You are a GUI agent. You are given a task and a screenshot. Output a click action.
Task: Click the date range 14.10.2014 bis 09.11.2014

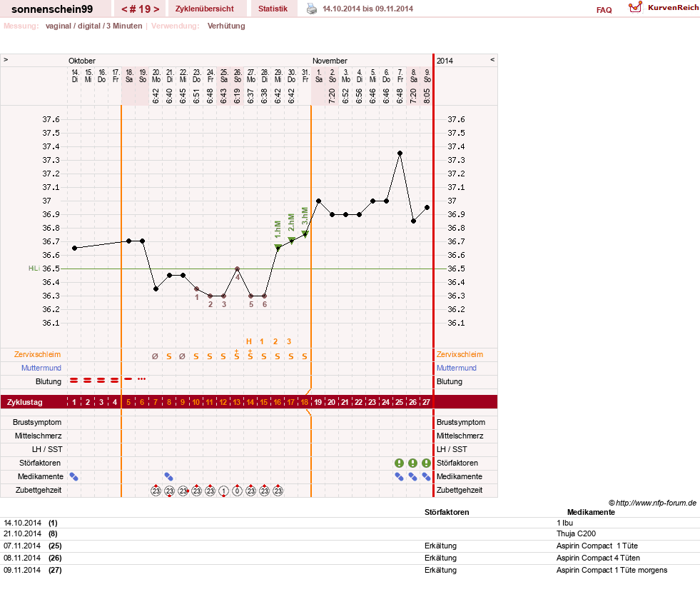coord(368,9)
